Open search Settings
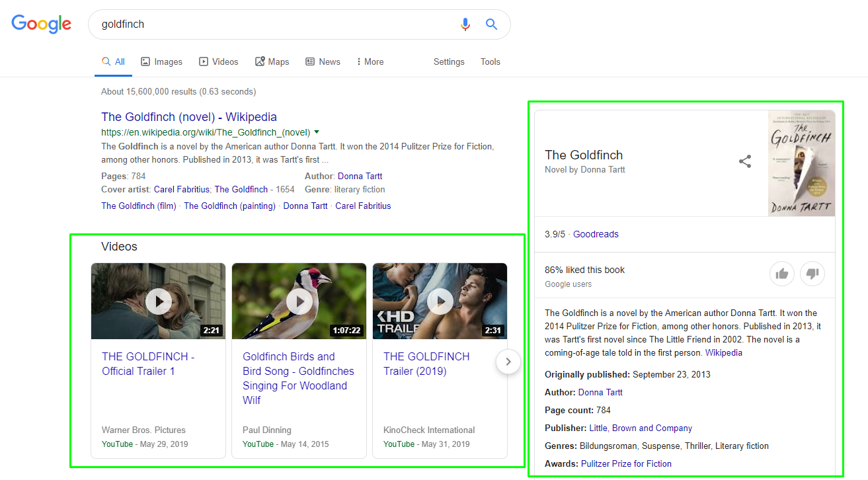 coord(449,61)
